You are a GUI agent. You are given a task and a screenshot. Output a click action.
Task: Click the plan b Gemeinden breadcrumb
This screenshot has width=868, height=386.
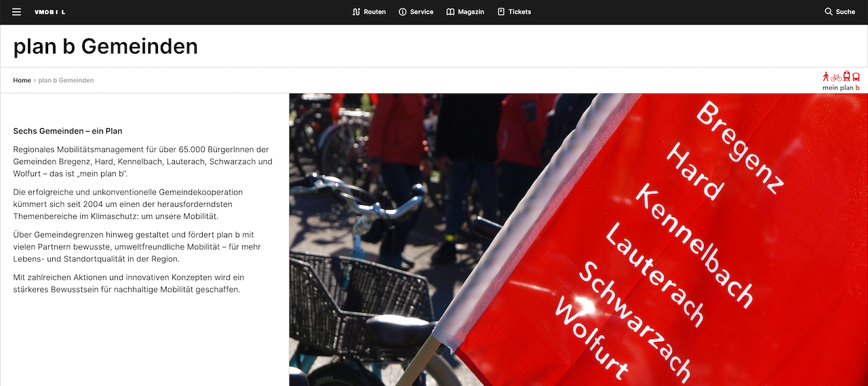(x=66, y=80)
